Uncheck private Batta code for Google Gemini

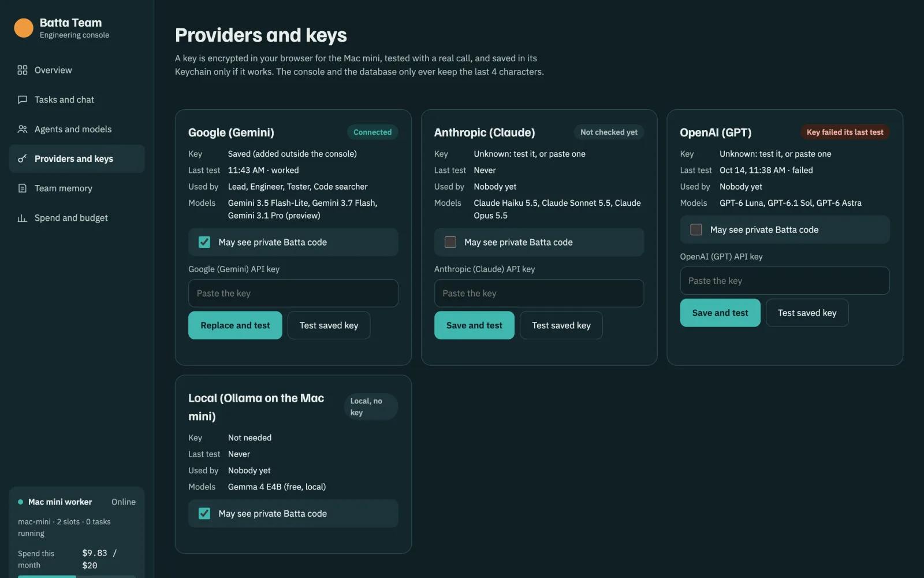[204, 242]
